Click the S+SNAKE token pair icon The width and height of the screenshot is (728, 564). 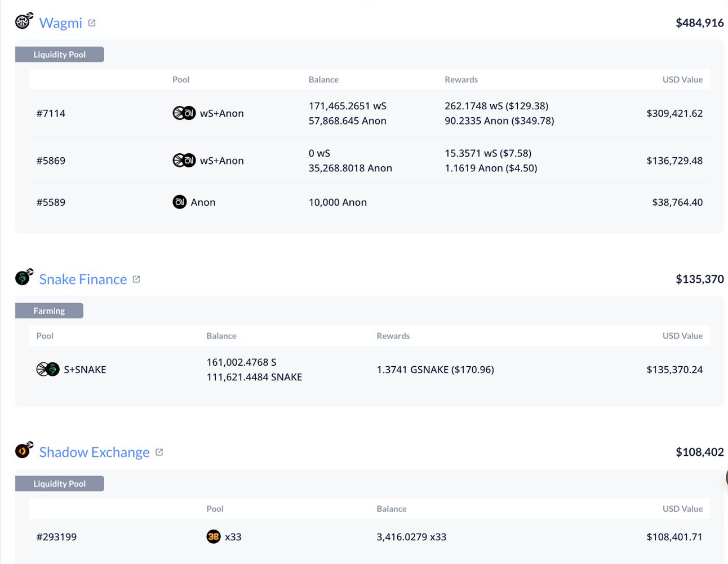48,370
